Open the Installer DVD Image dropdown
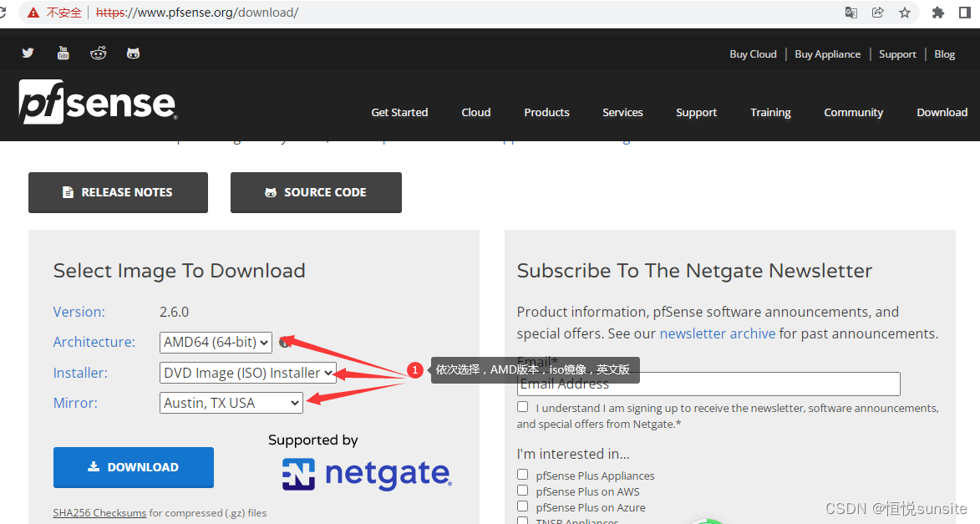Image resolution: width=980 pixels, height=524 pixels. [247, 373]
